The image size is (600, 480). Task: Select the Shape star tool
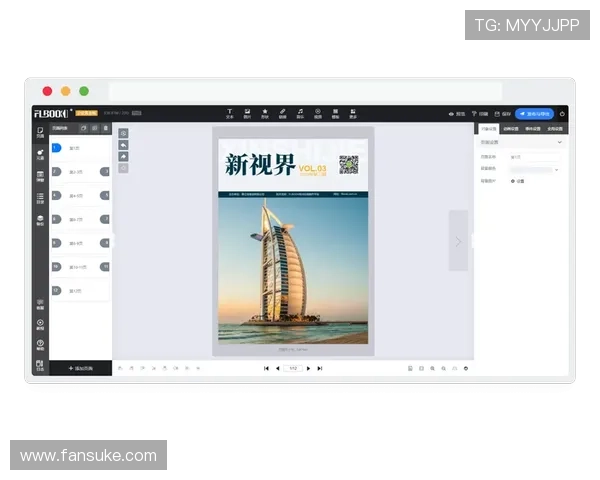(265, 114)
